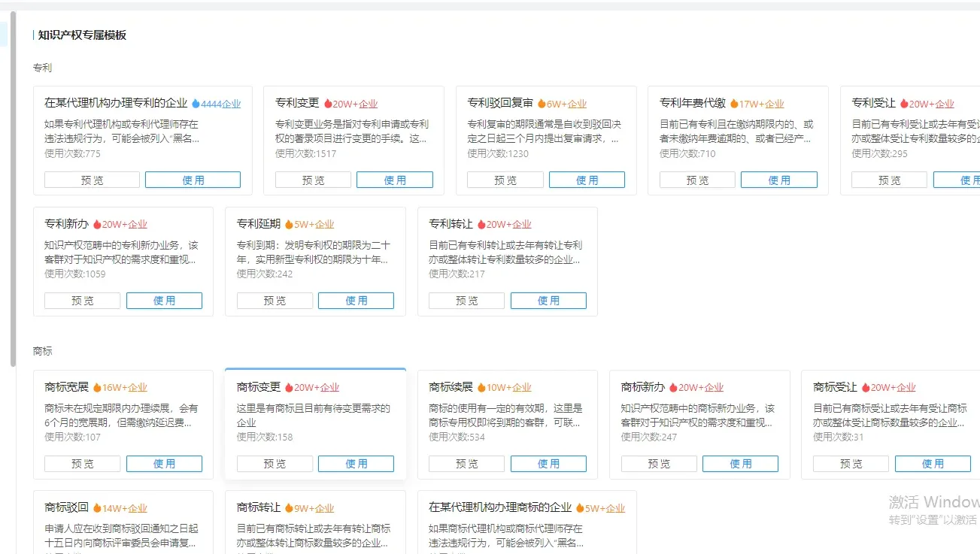Screen dimensions: 980x554
Task: Click the flame icon next to 专利转让
Action: click(481, 224)
